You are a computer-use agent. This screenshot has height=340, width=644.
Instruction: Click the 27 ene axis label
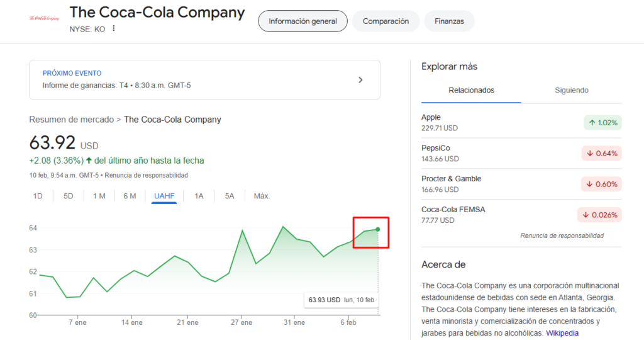[x=241, y=323]
